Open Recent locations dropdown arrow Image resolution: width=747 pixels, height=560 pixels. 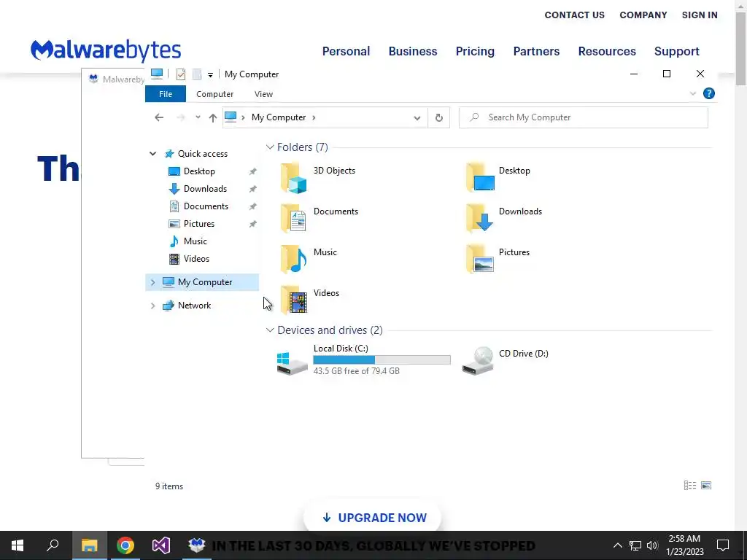[198, 117]
